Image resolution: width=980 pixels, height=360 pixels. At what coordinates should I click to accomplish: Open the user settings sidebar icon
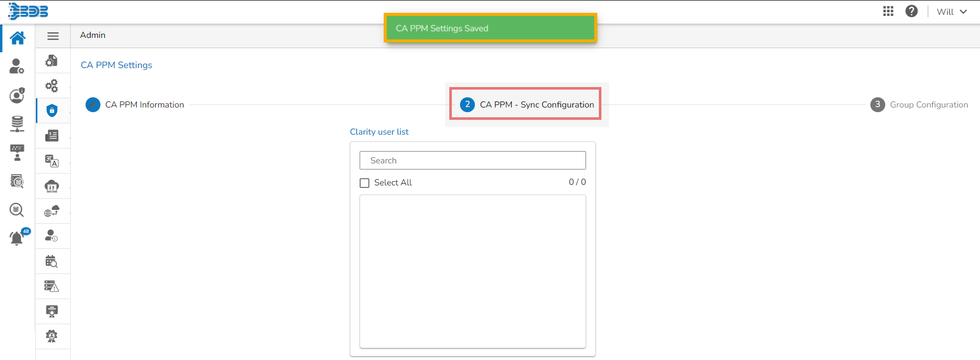[17, 66]
